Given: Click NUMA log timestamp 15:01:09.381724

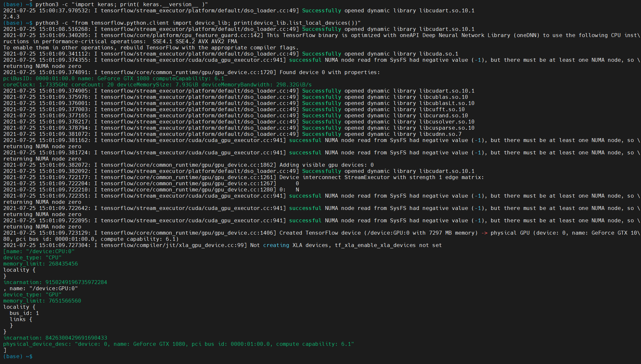Looking at the screenshot, I should click(63, 152).
